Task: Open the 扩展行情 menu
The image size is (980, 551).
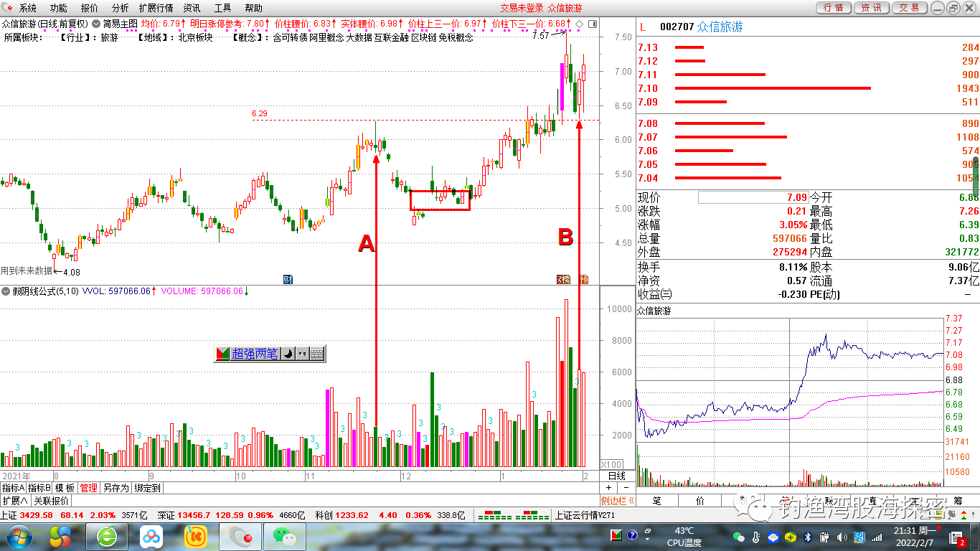Action: [x=156, y=8]
